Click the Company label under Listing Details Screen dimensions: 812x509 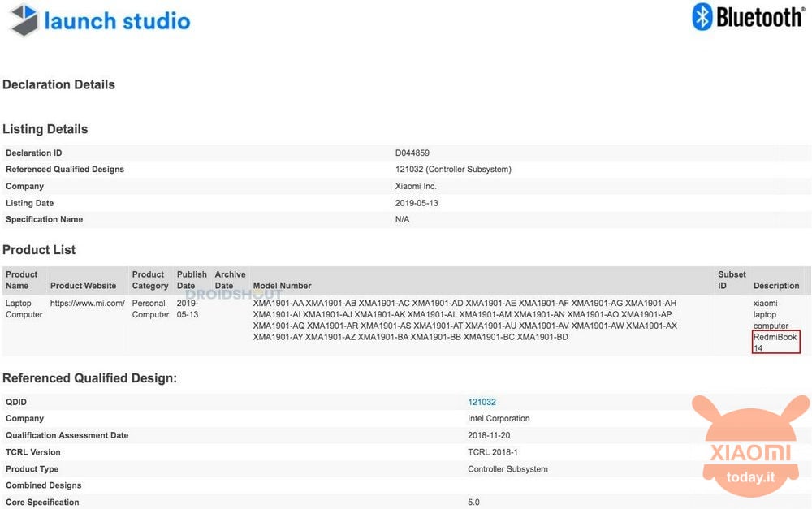[24, 187]
